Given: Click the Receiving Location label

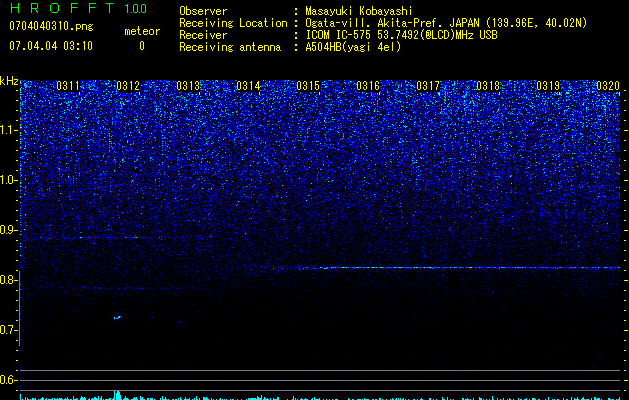Looking at the screenshot, I should (233, 23).
